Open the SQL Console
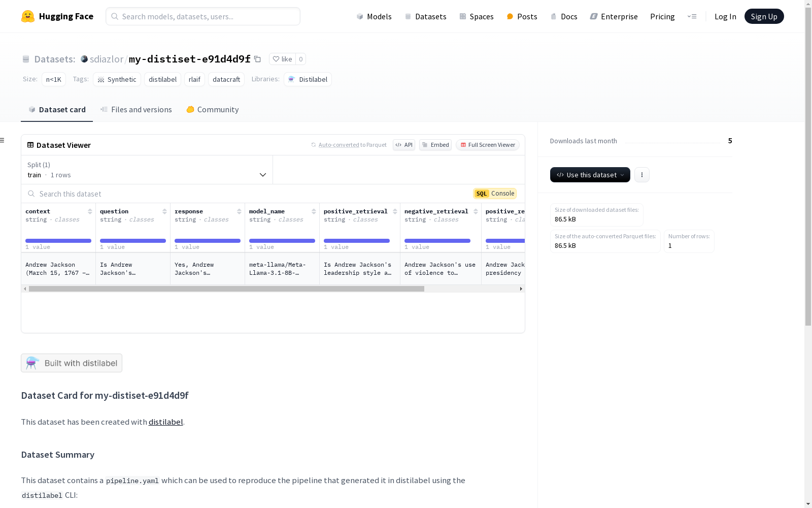The image size is (812, 508). click(495, 194)
